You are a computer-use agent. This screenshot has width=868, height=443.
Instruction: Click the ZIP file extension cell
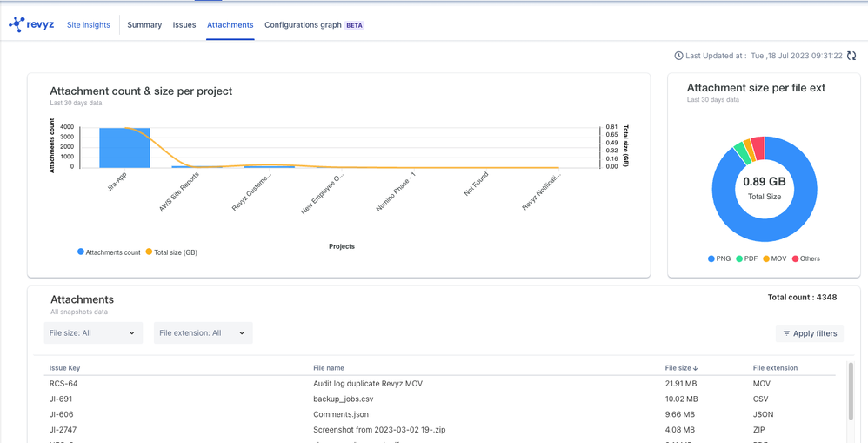(760, 430)
